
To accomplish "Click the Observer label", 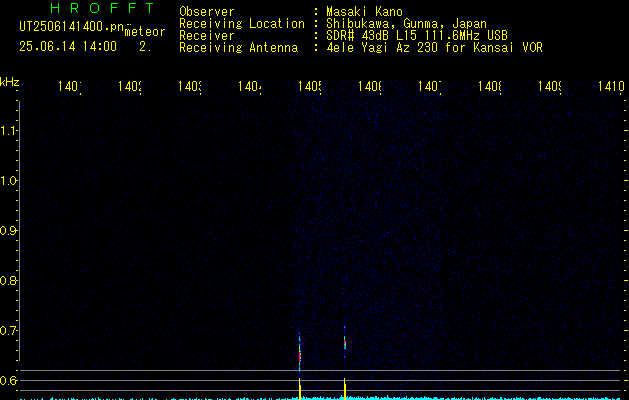I will 207,12.
